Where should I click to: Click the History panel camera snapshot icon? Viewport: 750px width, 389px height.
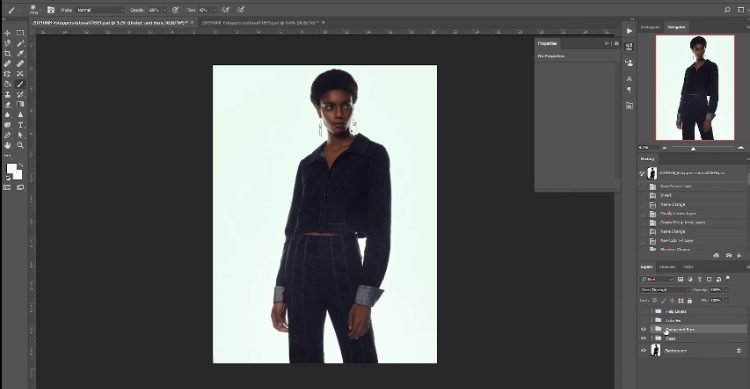[728, 256]
